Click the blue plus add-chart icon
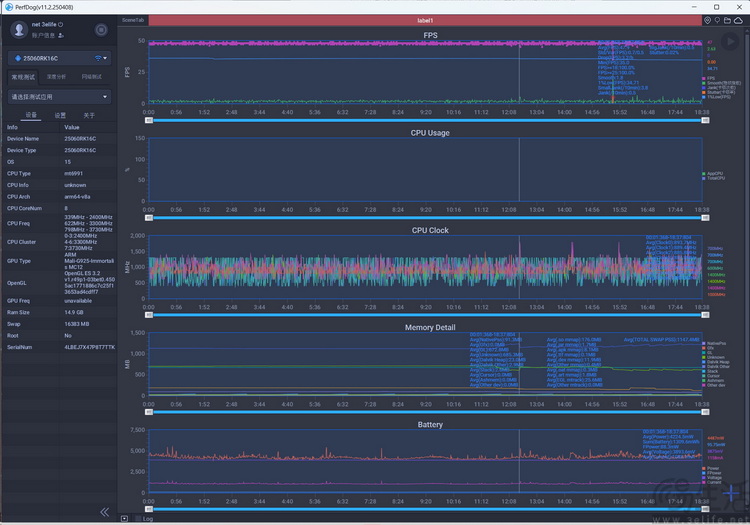 (730, 492)
